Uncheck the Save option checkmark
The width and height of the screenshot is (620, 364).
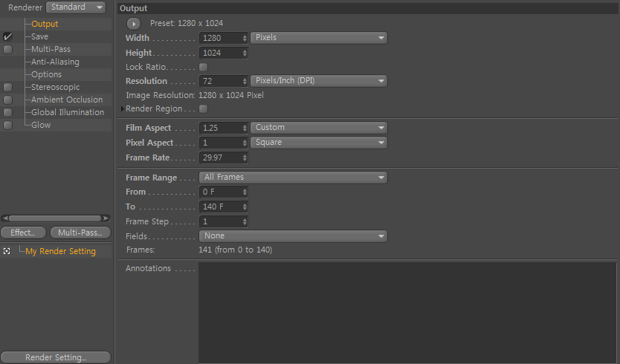coord(7,36)
